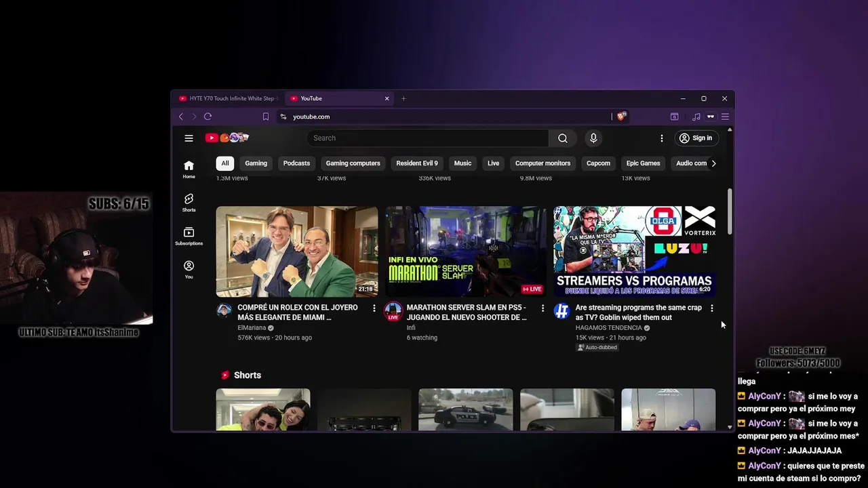Select the Epic Games filter chip
Screen dimensions: 868x488
click(643, 163)
